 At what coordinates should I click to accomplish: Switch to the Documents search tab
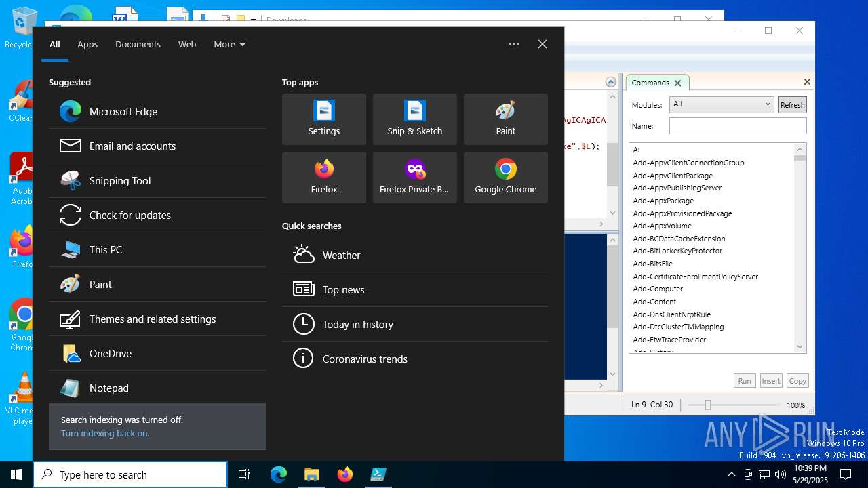point(138,44)
